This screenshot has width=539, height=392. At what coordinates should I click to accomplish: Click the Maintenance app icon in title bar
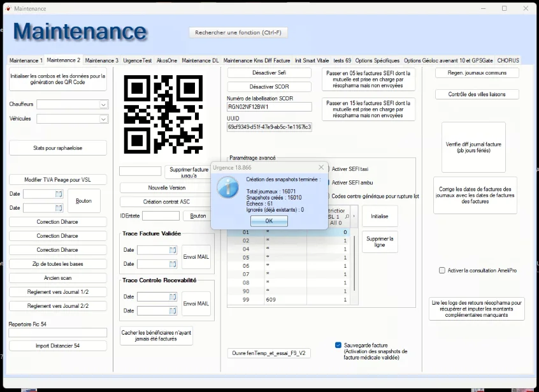8,8
